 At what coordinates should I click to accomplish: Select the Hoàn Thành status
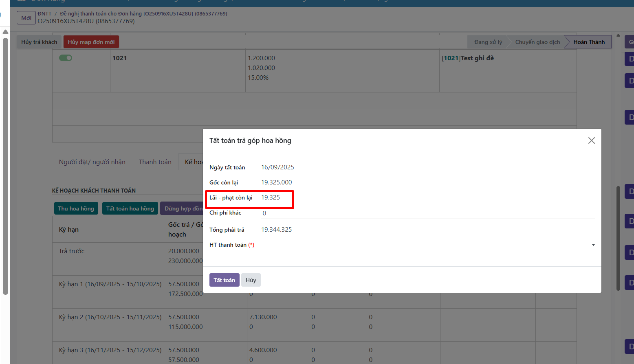click(589, 42)
